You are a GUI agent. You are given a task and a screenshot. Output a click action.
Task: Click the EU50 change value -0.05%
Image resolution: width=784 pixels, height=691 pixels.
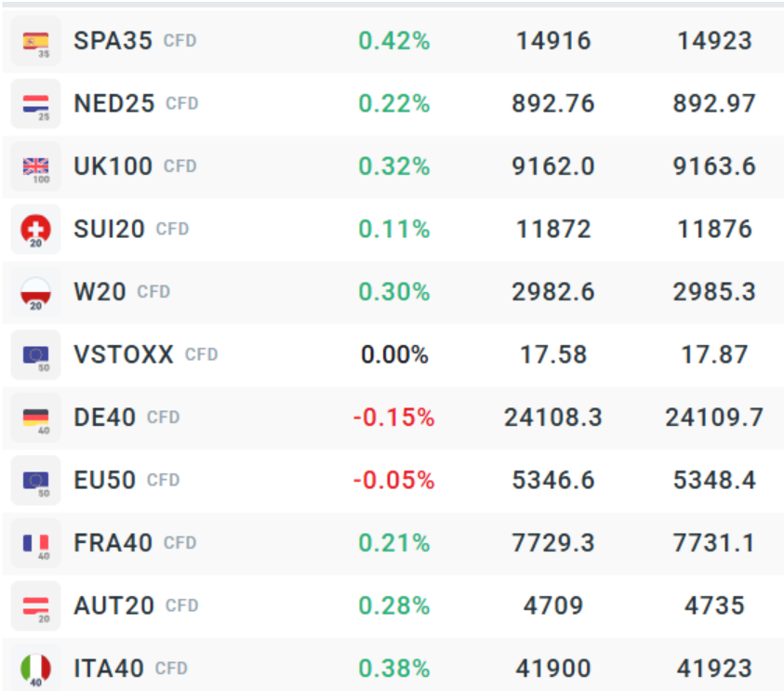pos(393,481)
